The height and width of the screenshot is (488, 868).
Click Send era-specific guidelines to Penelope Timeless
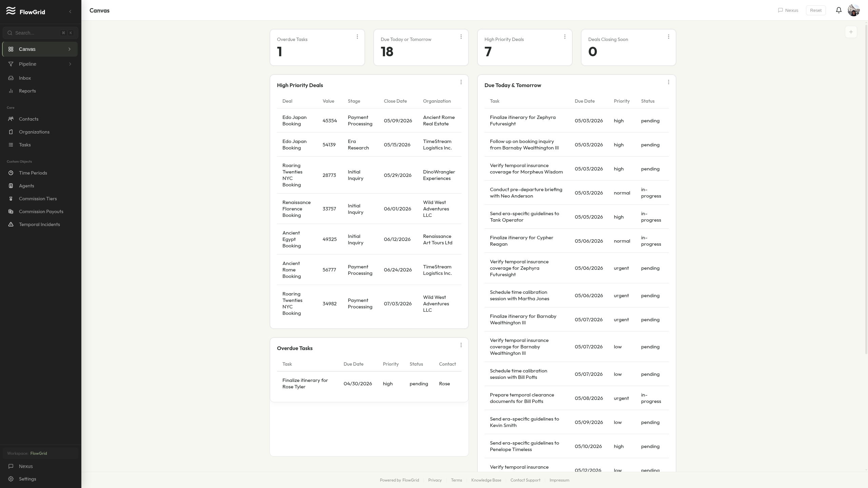pos(524,446)
